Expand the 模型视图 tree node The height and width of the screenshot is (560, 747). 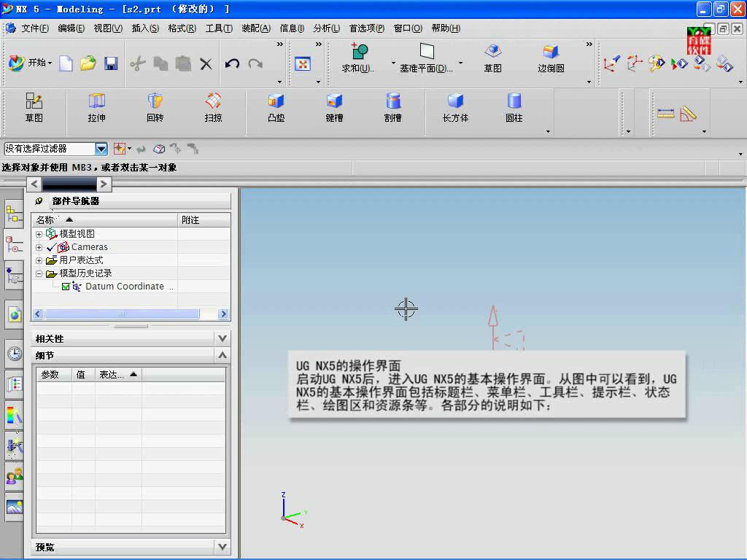pos(39,234)
